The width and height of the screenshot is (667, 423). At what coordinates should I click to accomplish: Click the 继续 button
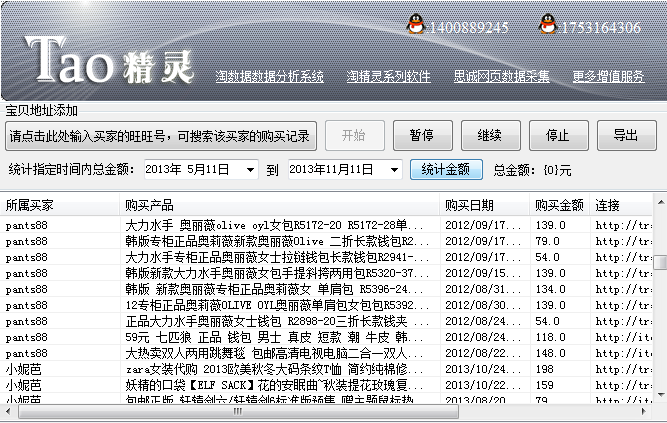(x=490, y=136)
